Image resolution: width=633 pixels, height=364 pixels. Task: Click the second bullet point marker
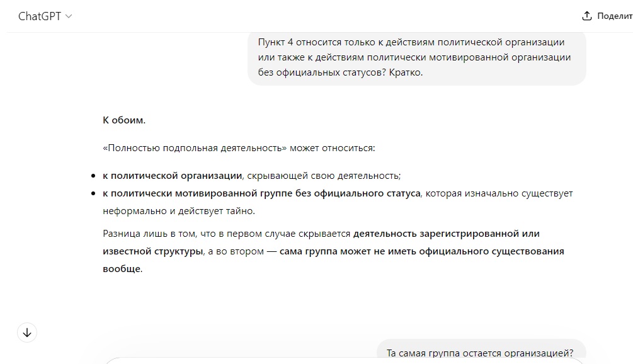click(x=93, y=193)
